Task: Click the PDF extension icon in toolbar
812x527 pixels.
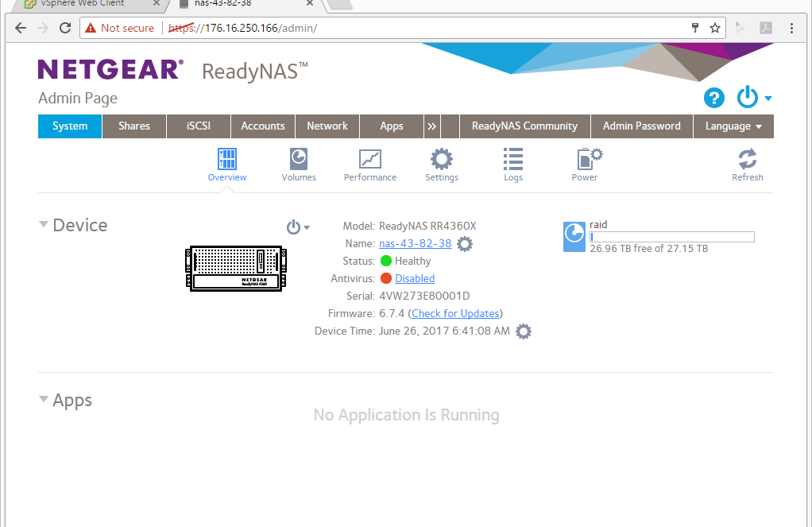Action: pyautogui.click(x=766, y=28)
